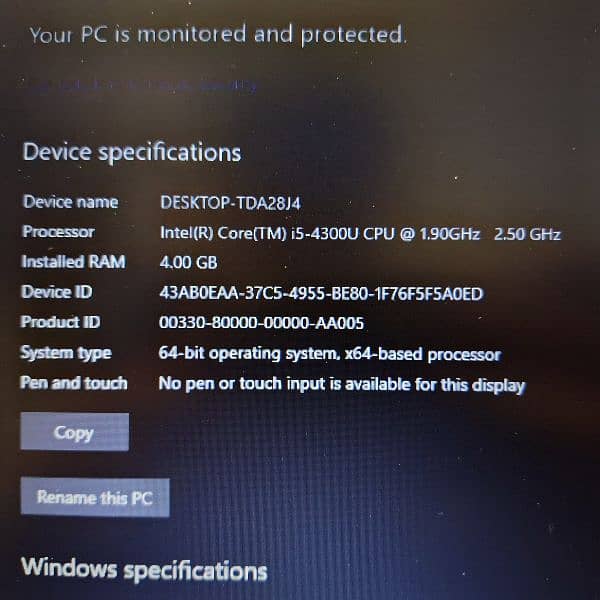Click the Pen and touch label

[x=74, y=383]
